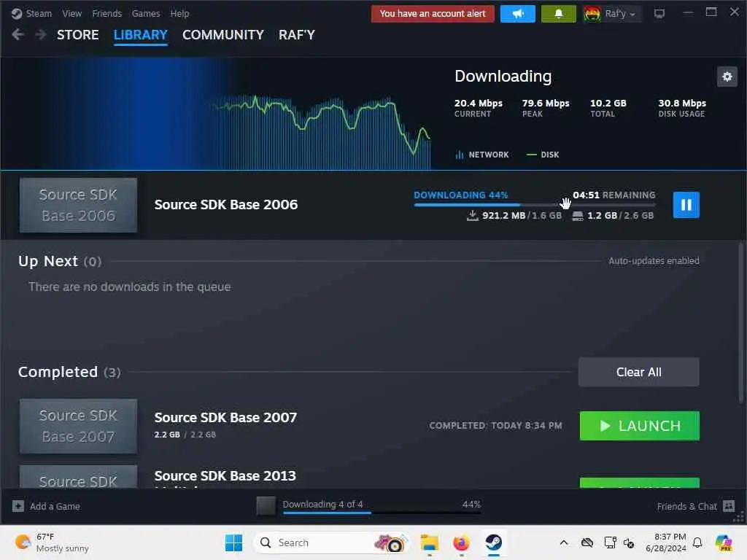This screenshot has height=560, width=747.
Task: Click the volume tray icon
Action: (x=629, y=542)
